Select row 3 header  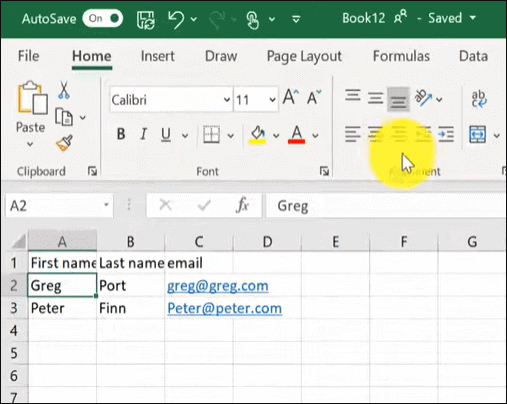coord(14,308)
